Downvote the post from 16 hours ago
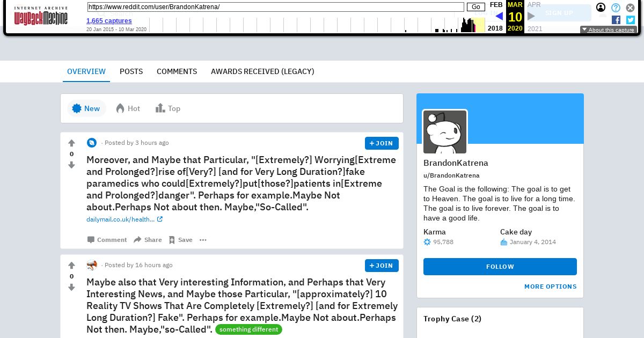 (x=71, y=288)
